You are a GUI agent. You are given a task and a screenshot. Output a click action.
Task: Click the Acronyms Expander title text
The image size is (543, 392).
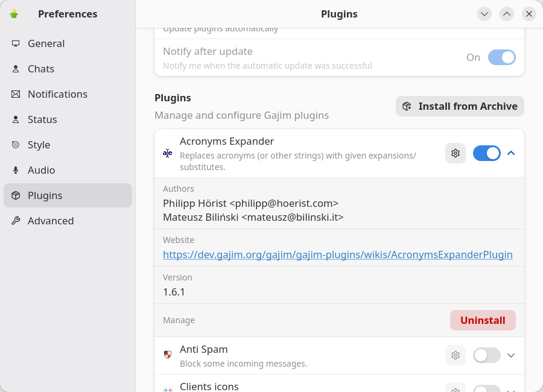coord(227,141)
